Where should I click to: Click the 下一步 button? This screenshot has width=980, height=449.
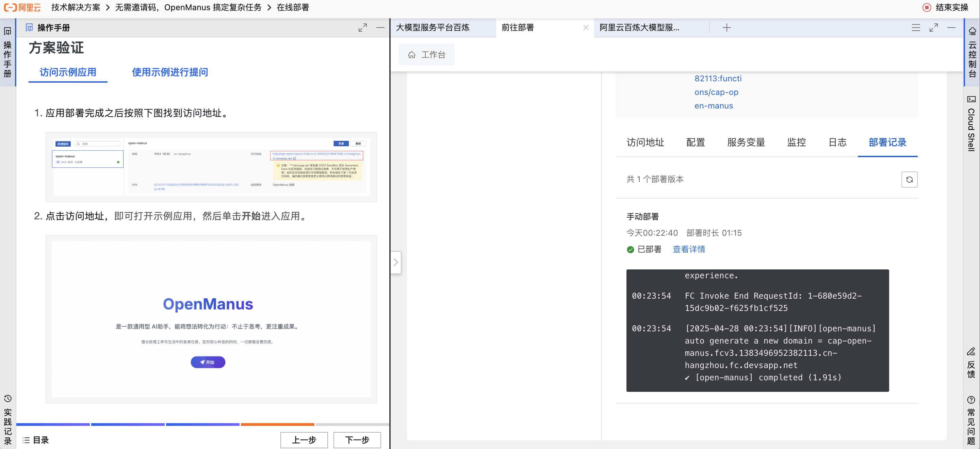(357, 439)
